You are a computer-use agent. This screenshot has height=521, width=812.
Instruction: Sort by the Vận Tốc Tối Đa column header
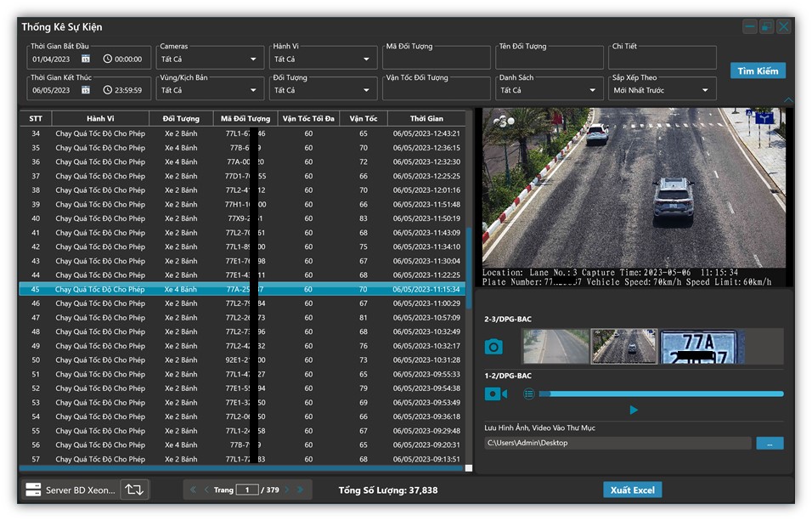308,119
